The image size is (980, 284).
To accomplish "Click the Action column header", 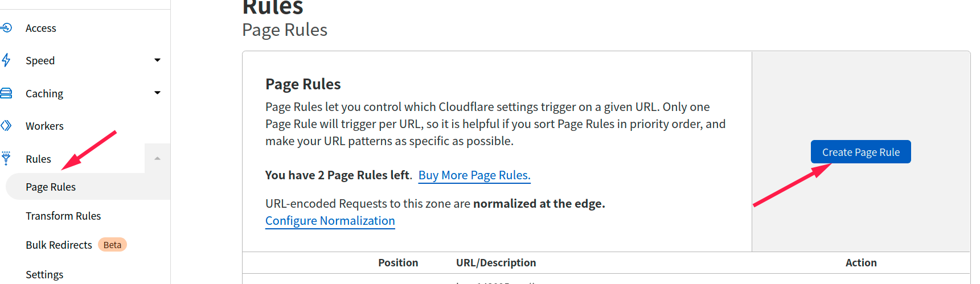I will point(860,262).
